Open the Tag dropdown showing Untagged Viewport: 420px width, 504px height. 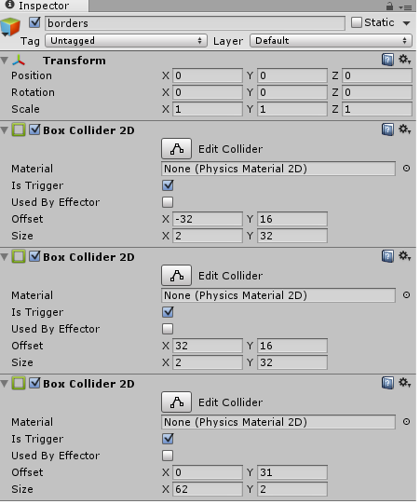click(x=128, y=41)
